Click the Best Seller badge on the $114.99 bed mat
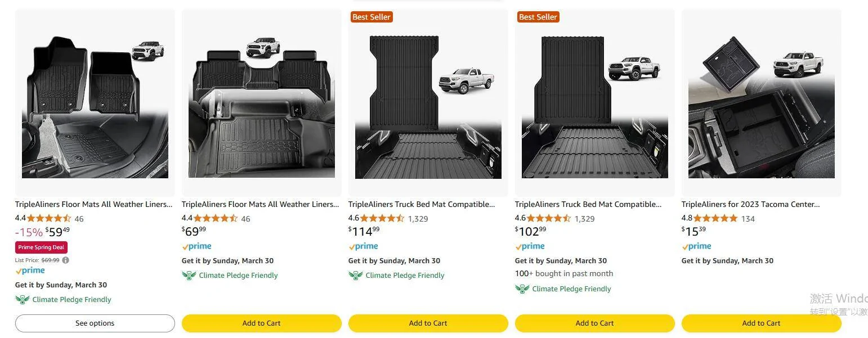The height and width of the screenshot is (338, 868). 371,17
